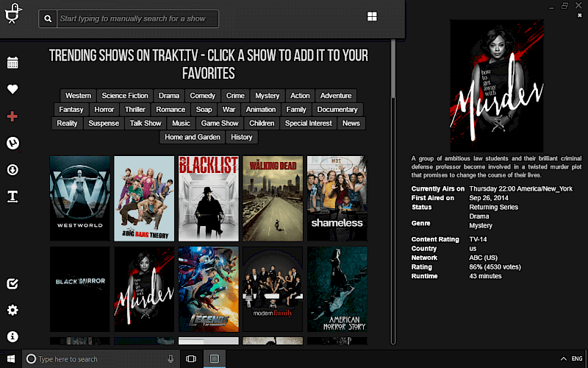Filter by Game Show genre
Viewport: 588px width, 368px height.
pyautogui.click(x=219, y=124)
